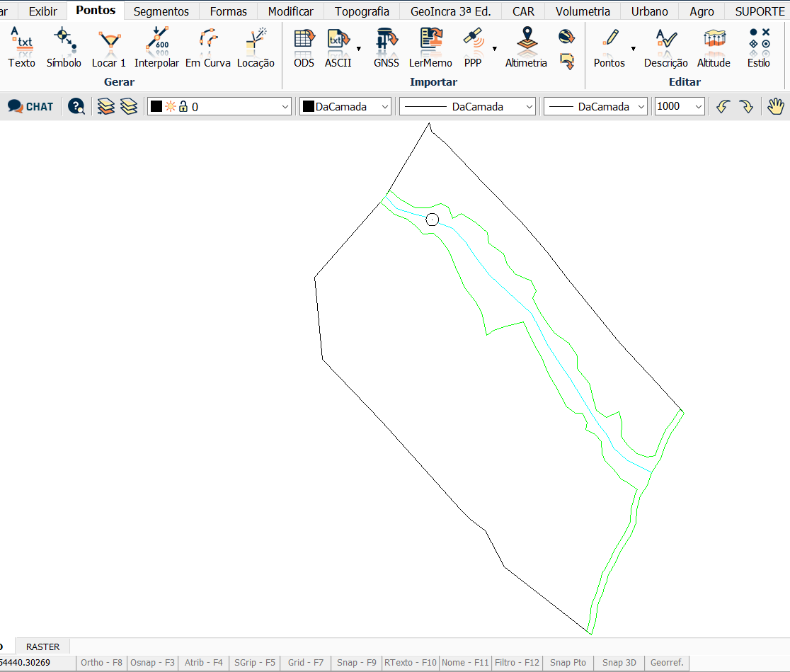Click the Georref button in status bar
Image resolution: width=790 pixels, height=672 pixels.
666,662
